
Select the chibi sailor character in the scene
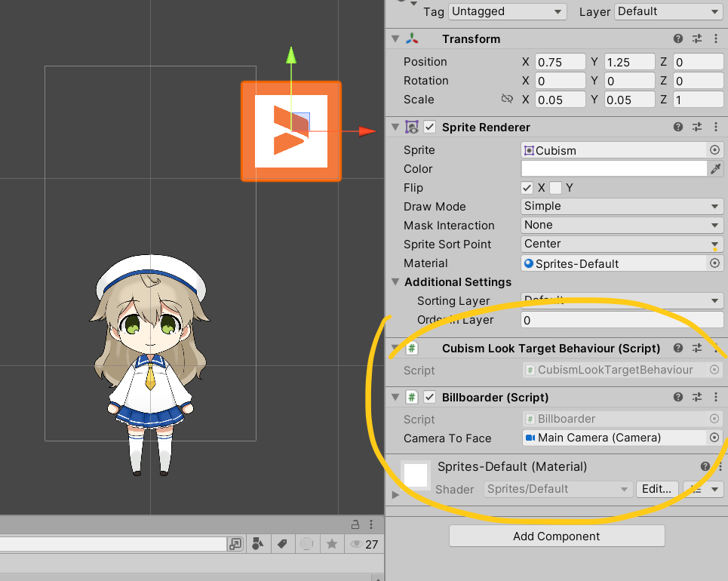(150, 364)
